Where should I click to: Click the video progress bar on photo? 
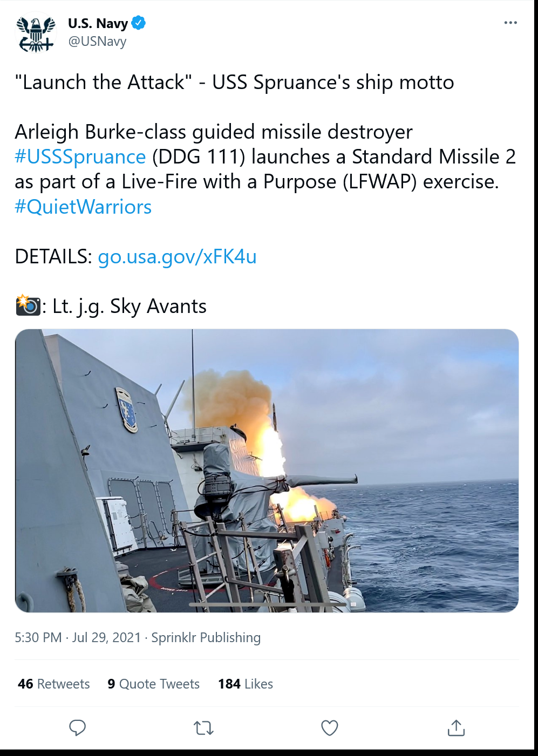pyautogui.click(x=267, y=604)
